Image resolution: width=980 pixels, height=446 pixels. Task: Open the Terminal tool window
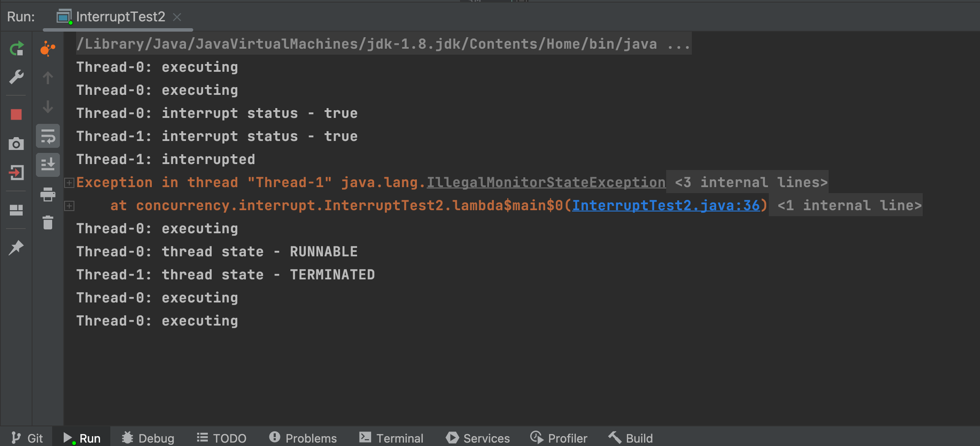coord(391,438)
